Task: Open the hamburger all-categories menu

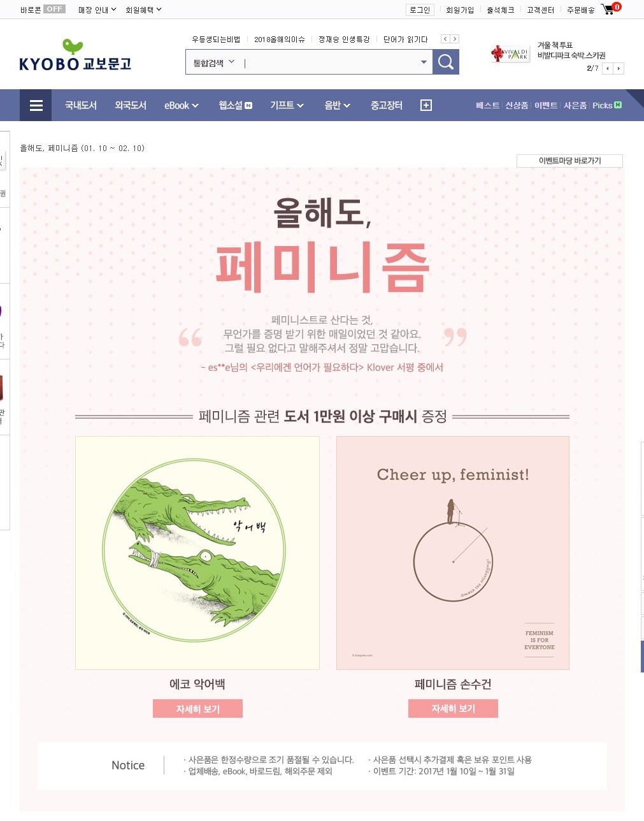Action: [36, 105]
